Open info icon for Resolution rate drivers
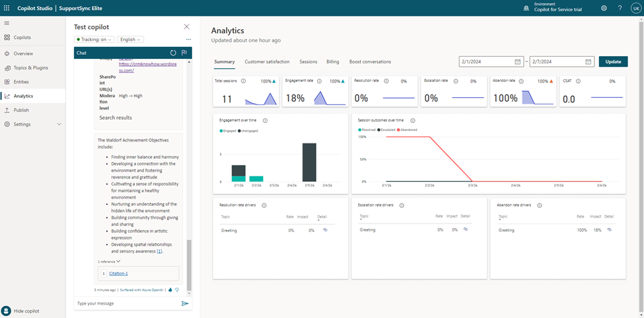 click(264, 205)
